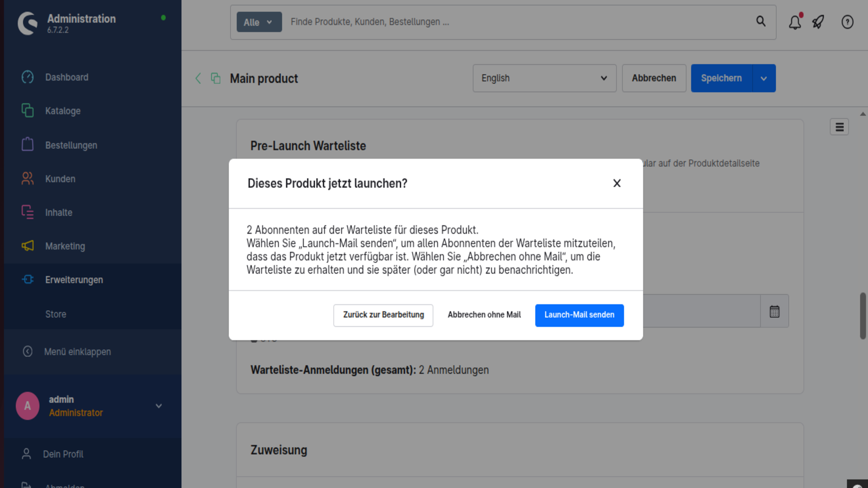Choose 'Abbrechen ohne Mail'
This screenshot has width=868, height=488.
484,315
